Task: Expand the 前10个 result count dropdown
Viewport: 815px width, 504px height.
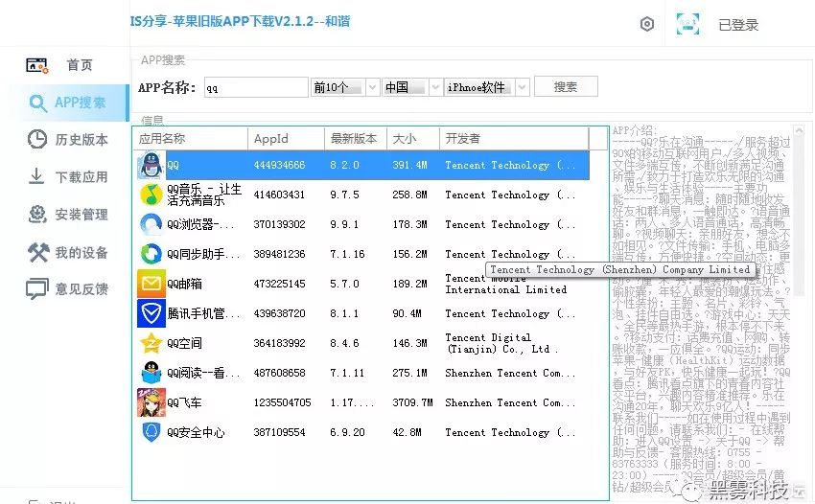Action: (x=372, y=87)
